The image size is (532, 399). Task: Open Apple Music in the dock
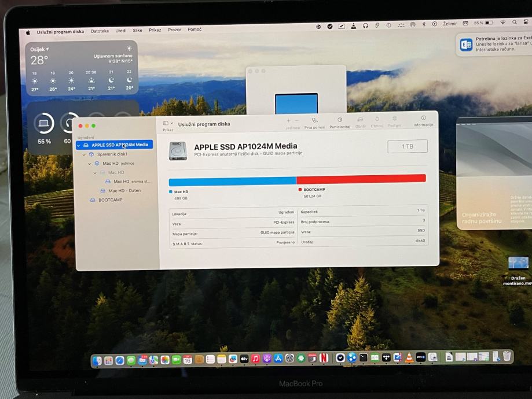point(255,359)
